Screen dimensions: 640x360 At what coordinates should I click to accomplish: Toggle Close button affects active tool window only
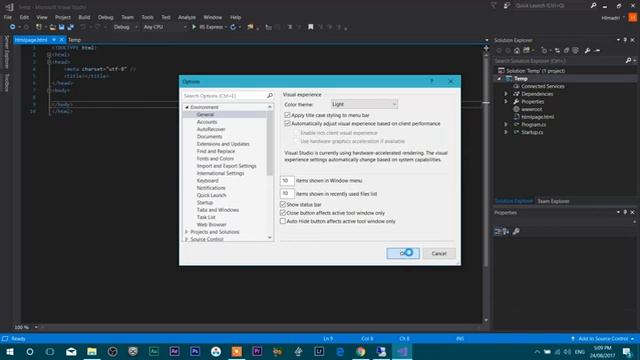pyautogui.click(x=283, y=213)
